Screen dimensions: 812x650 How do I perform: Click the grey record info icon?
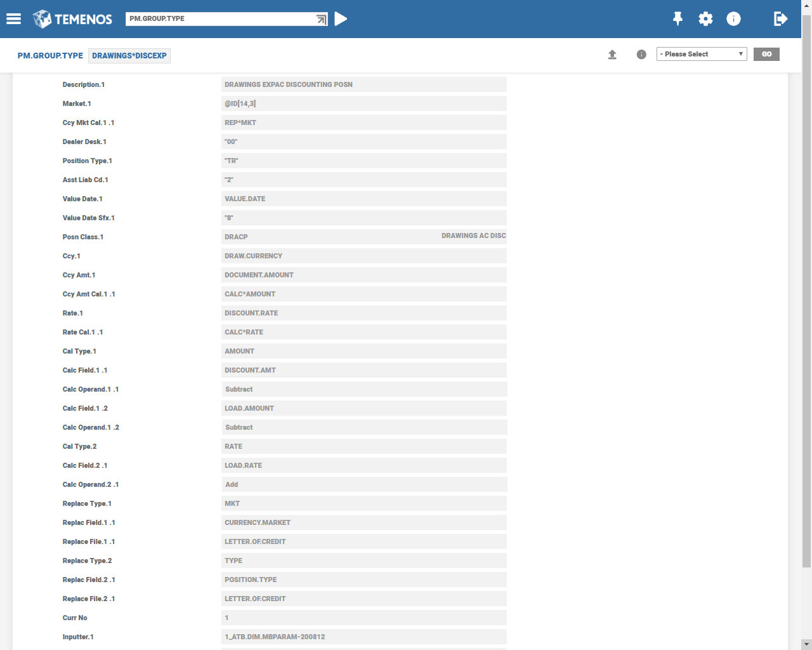[641, 55]
